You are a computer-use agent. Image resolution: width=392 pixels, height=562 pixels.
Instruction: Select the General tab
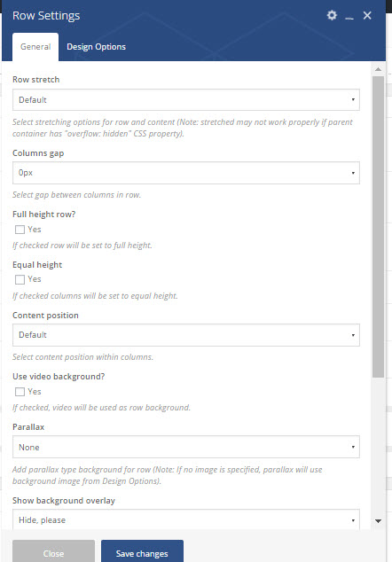point(35,47)
